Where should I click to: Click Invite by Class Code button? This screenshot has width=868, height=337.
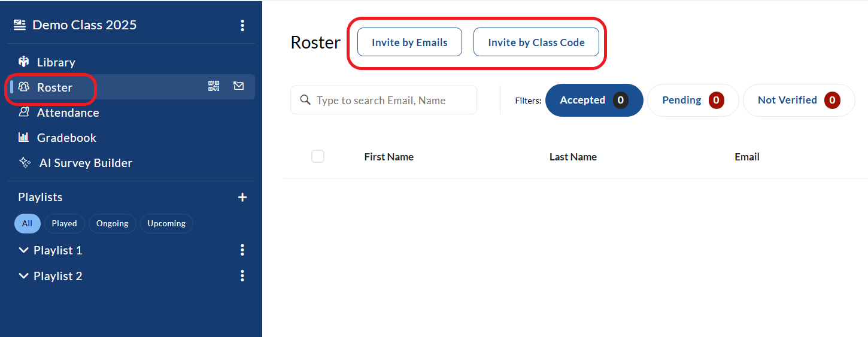(x=536, y=42)
